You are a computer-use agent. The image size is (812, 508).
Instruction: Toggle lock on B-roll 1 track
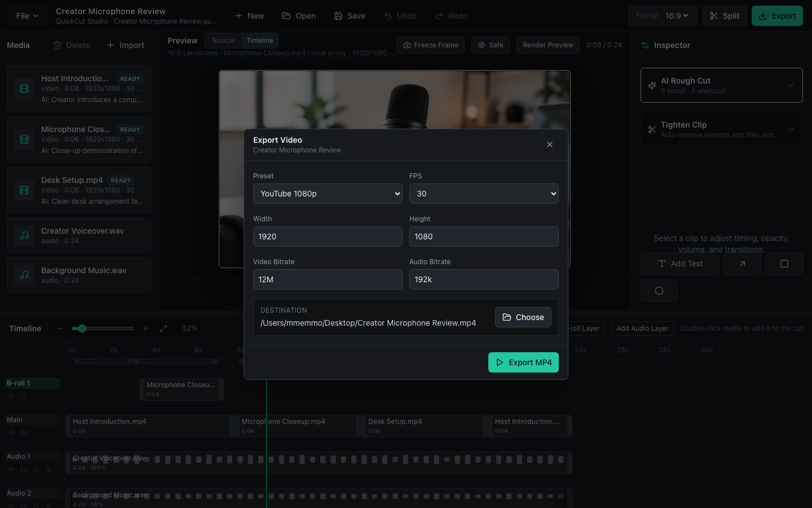(x=24, y=396)
